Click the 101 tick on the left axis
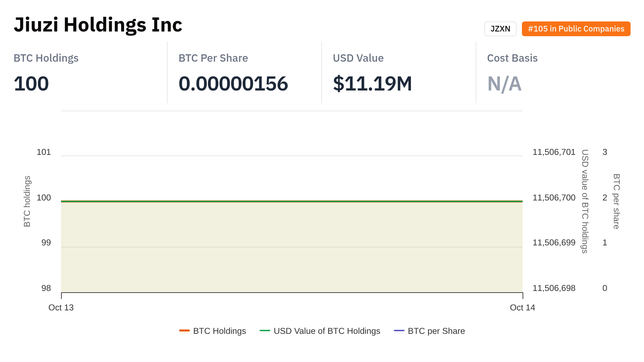Image resolution: width=644 pixels, height=362 pixels. [44, 152]
